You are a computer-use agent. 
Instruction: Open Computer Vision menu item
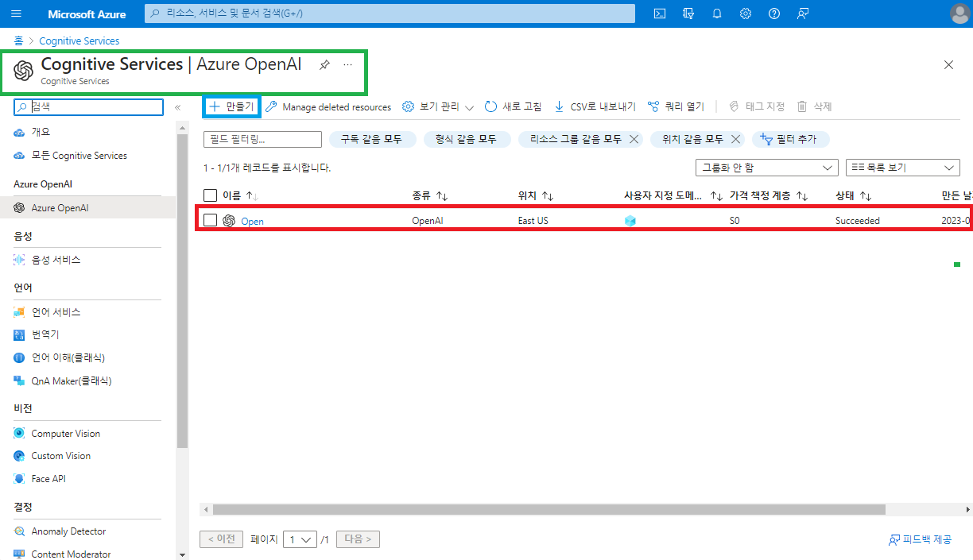(x=65, y=434)
